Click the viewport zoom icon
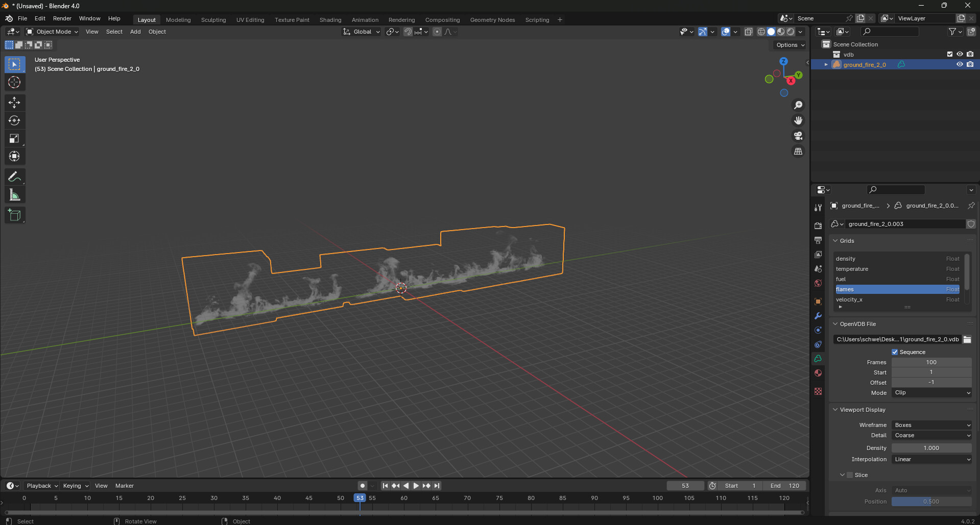This screenshot has width=980, height=525. [798, 105]
